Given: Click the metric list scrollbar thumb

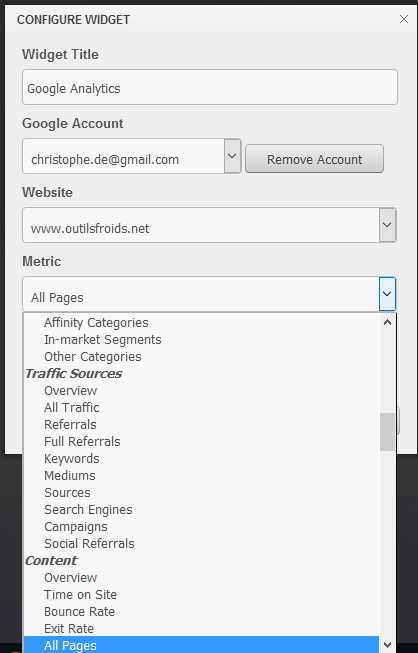Looking at the screenshot, I should tap(387, 432).
